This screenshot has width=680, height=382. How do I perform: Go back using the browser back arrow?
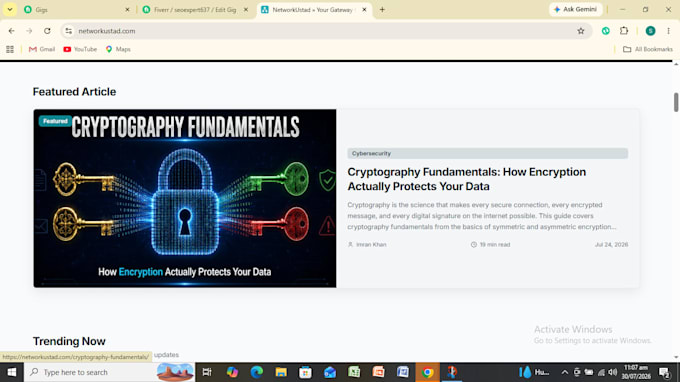[12, 31]
